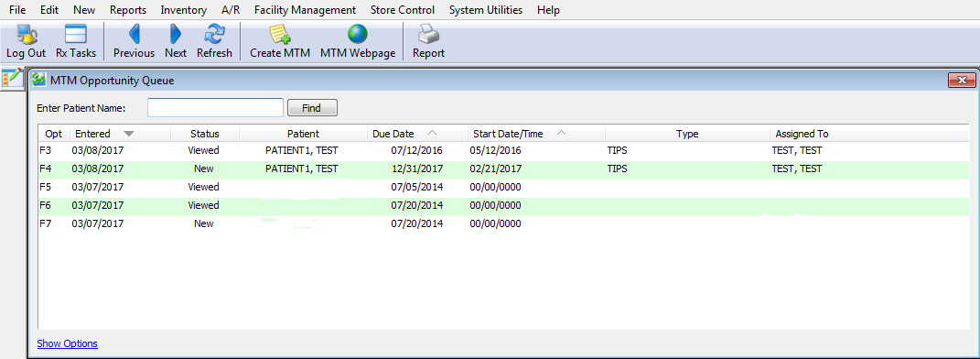
Task: Click the Find button
Action: pyautogui.click(x=312, y=107)
